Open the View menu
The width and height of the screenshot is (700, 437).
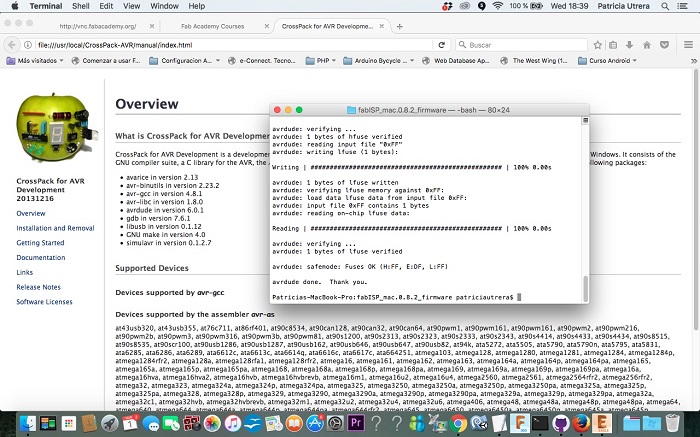coord(131,6)
